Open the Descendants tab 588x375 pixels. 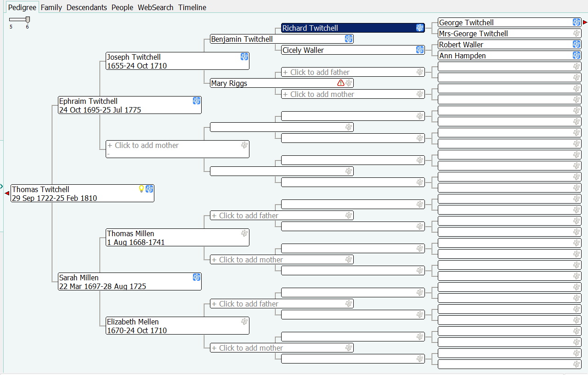tap(87, 7)
